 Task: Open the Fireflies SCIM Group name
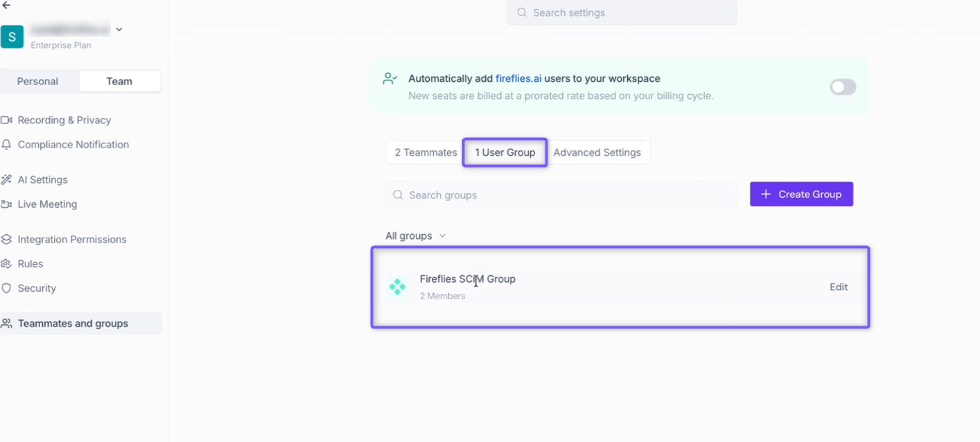(x=468, y=279)
